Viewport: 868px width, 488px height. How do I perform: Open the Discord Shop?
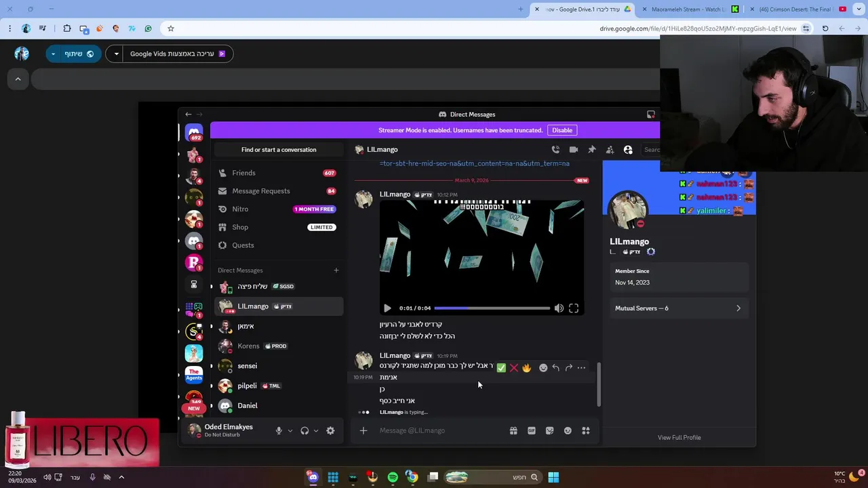coord(279,227)
